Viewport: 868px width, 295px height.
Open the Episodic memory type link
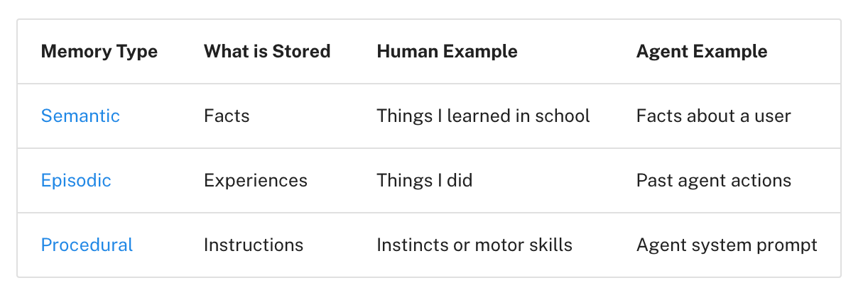pyautogui.click(x=76, y=180)
